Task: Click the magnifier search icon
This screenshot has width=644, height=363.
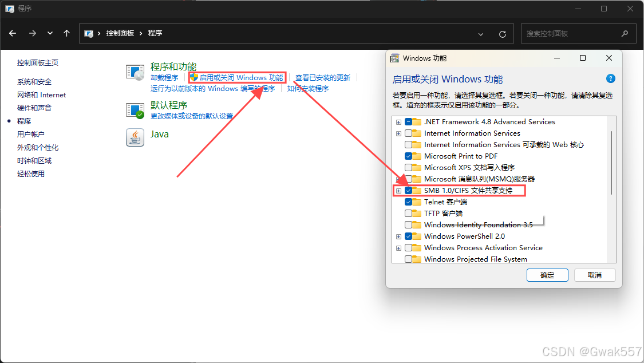Action: tap(625, 34)
